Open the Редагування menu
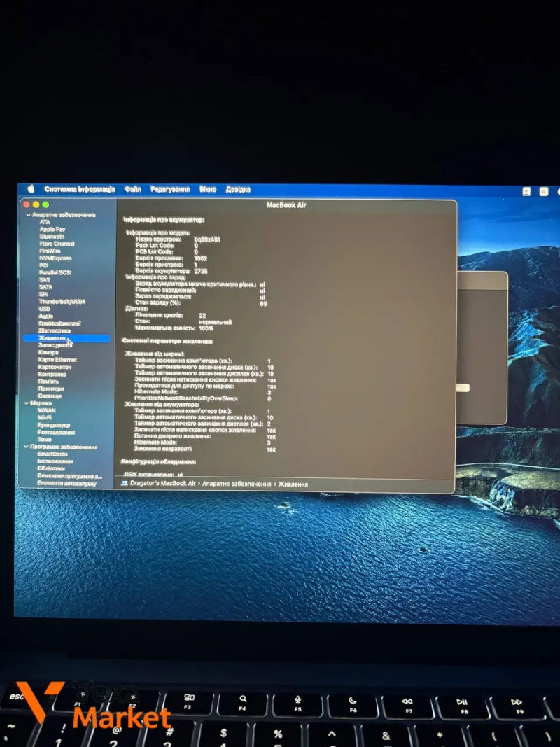The image size is (560, 747). pos(170,189)
